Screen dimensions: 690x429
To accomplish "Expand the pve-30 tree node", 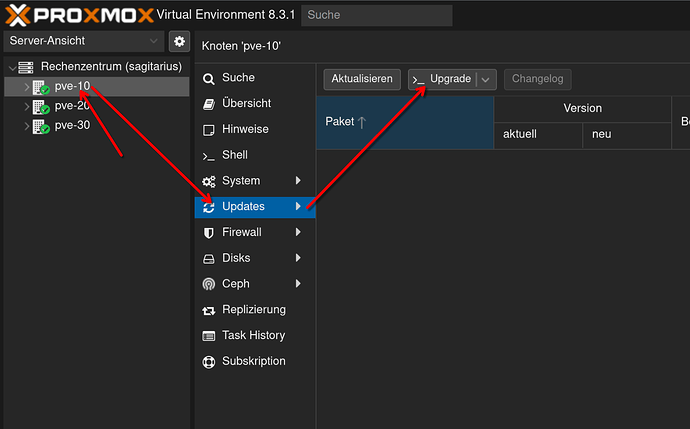I will (26, 127).
